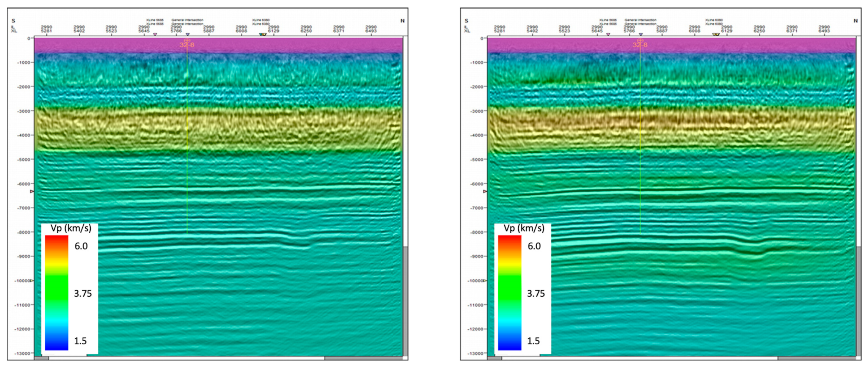868x368 pixels.
Task: Click the pink XLine 5688 marker, left panel
Action: coord(155,35)
